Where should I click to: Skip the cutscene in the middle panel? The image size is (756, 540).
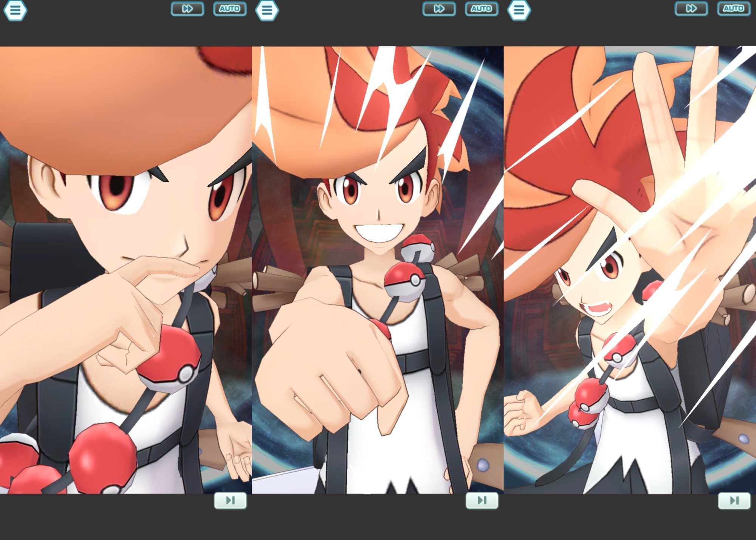482,500
